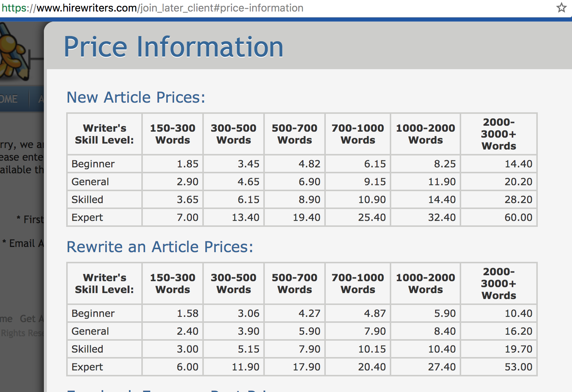572x392 pixels.
Task: Click the 13.40 price cell
Action: pos(234,217)
